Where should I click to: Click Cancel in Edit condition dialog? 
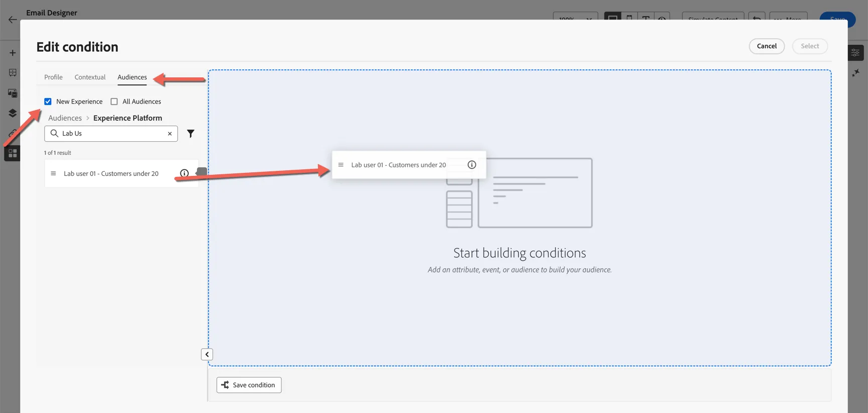(x=767, y=46)
